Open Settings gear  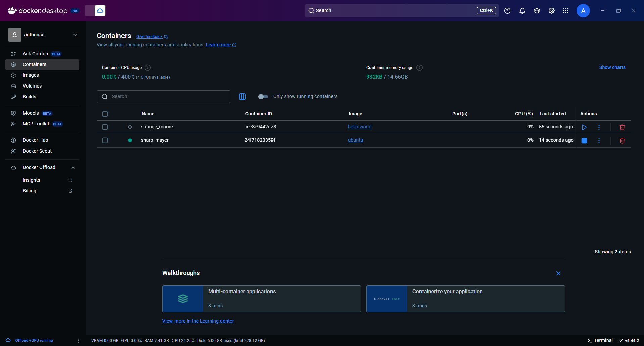[x=552, y=11]
